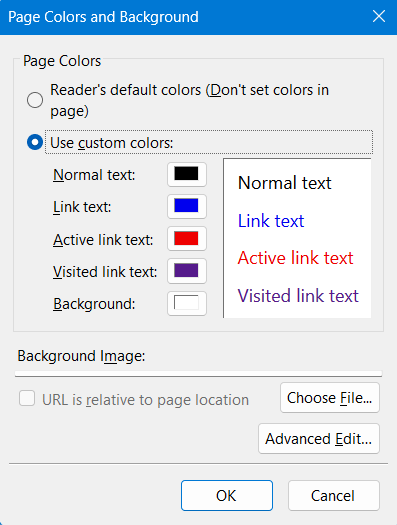
Task: Enable URL is relative to page location
Action: click(27, 399)
